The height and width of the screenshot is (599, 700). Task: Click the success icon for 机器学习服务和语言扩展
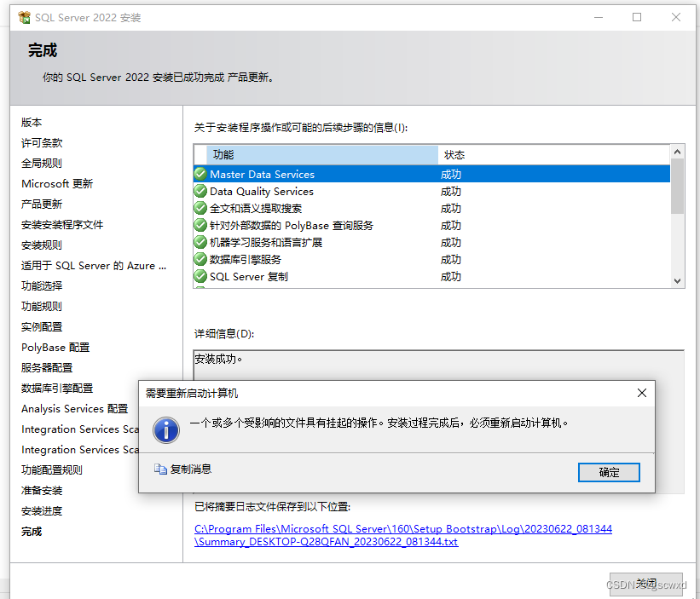pos(200,242)
